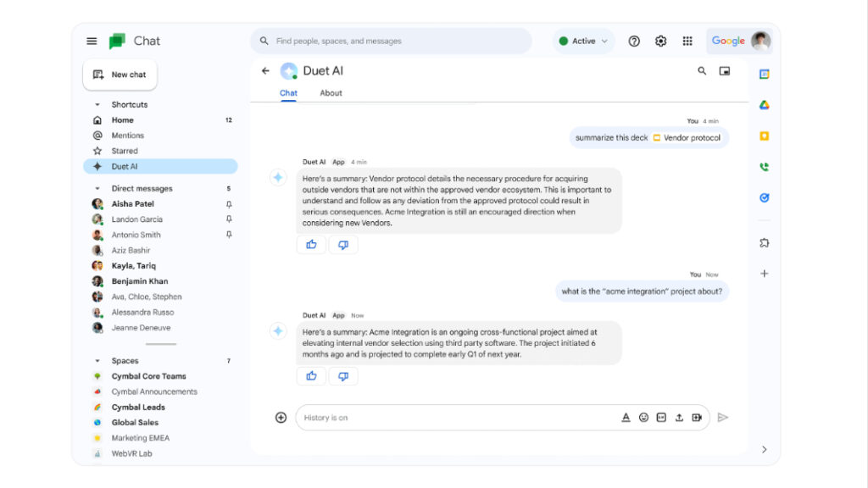Screen dimensions: 868x488
Task: Open the Kayla, Tariq group chat
Action: [160, 266]
